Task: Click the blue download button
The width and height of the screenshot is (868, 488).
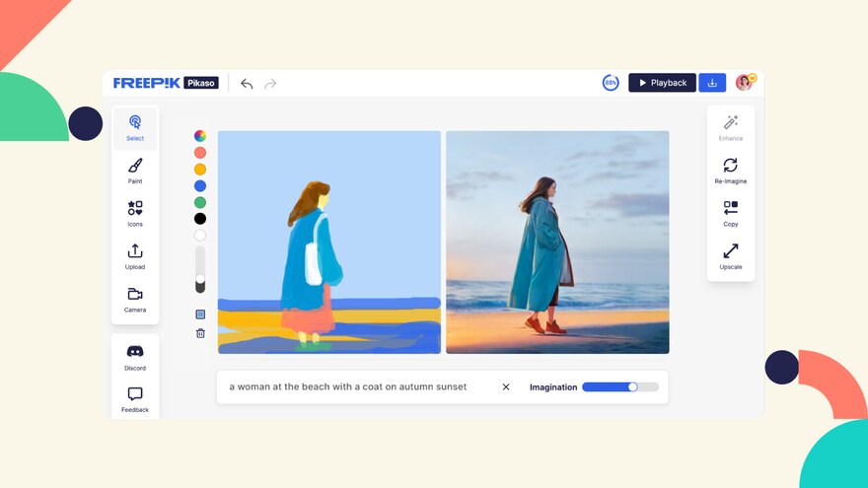Action: pos(712,83)
